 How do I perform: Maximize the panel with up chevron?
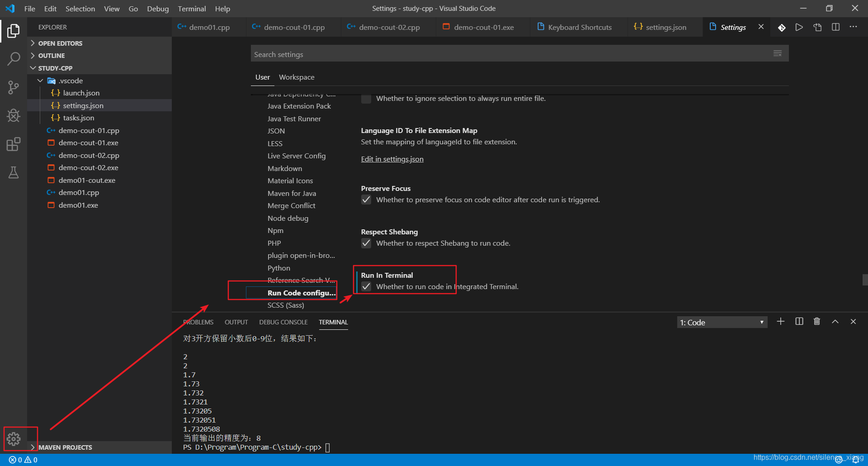[x=835, y=322]
